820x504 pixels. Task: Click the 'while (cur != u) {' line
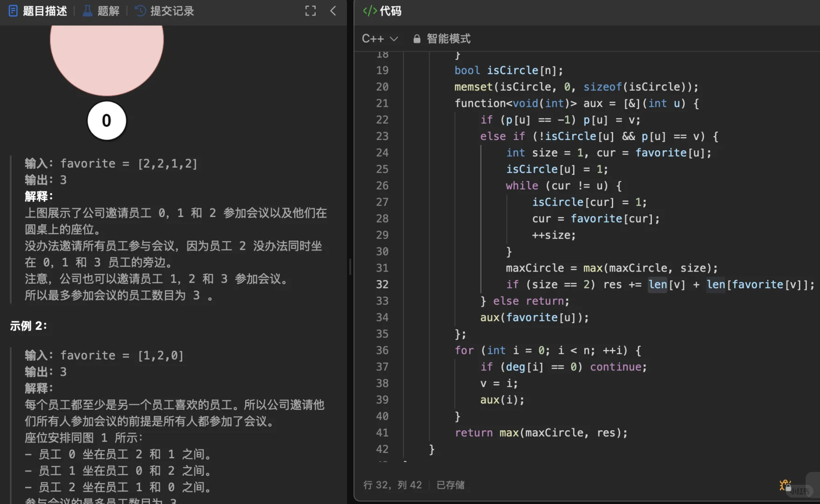coord(564,186)
